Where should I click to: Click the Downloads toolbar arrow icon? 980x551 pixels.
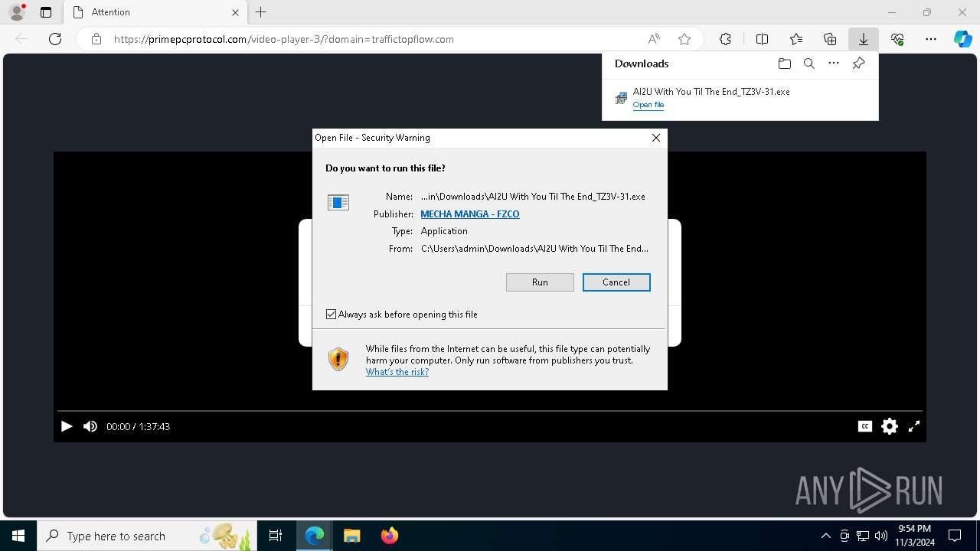(x=863, y=39)
